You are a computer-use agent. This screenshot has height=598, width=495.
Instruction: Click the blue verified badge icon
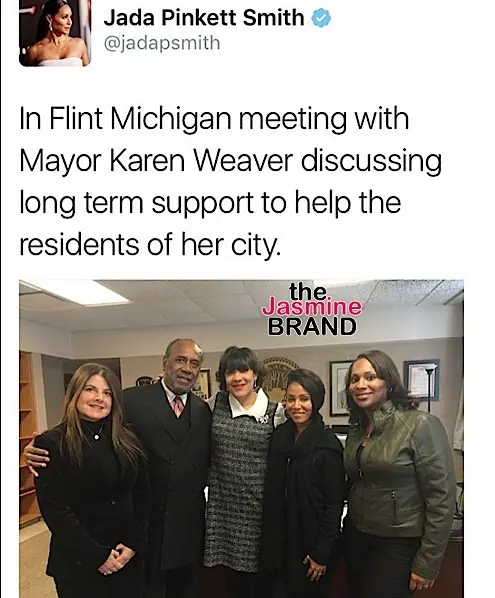pos(321,18)
